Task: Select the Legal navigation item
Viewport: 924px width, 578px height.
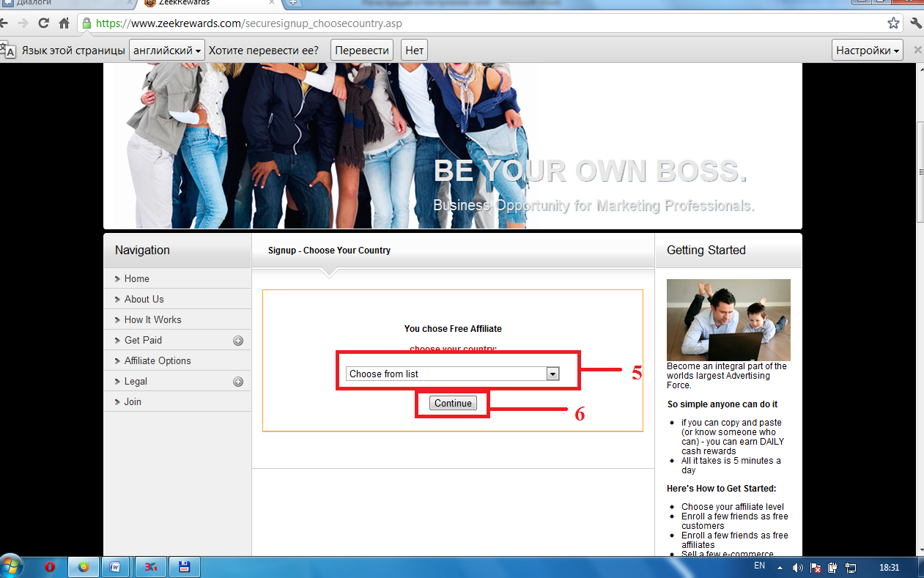Action: tap(136, 381)
